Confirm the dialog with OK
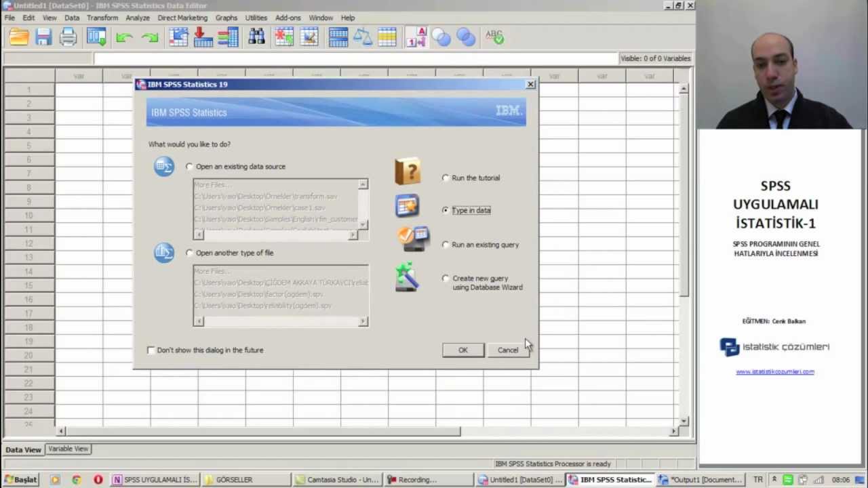 click(463, 350)
